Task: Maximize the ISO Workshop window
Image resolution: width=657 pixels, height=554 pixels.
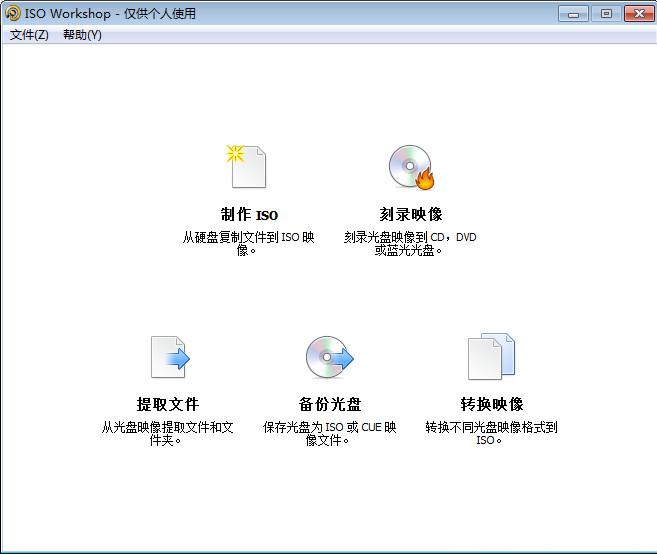Action: point(606,14)
